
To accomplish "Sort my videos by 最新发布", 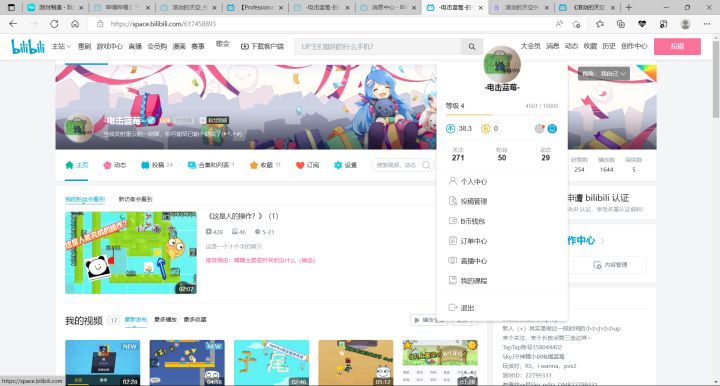I will coord(135,319).
